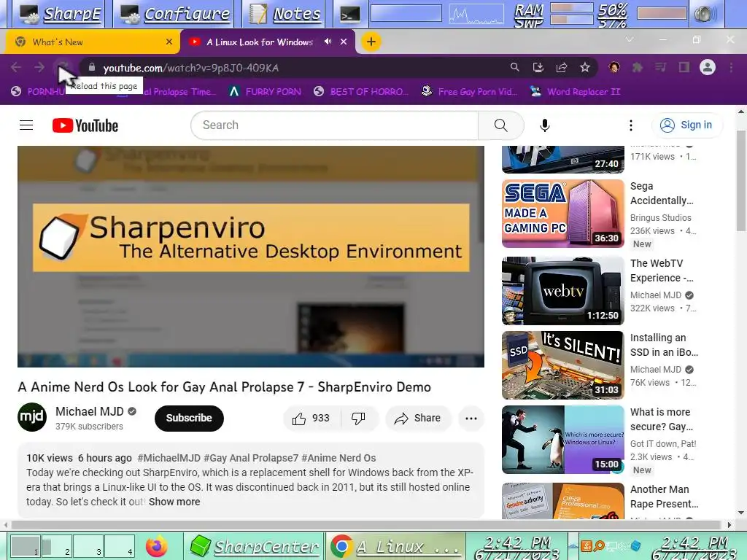Toggle the browser side panel
747x560 pixels.
(x=684, y=68)
